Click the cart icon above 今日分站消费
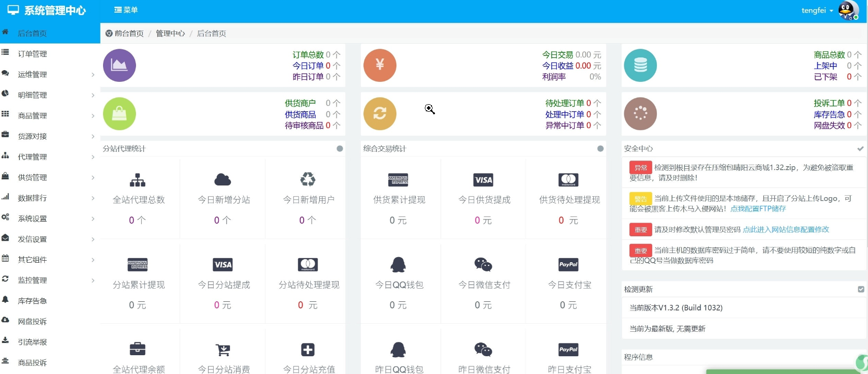Screen dimensions: 868x374 (x=223, y=350)
